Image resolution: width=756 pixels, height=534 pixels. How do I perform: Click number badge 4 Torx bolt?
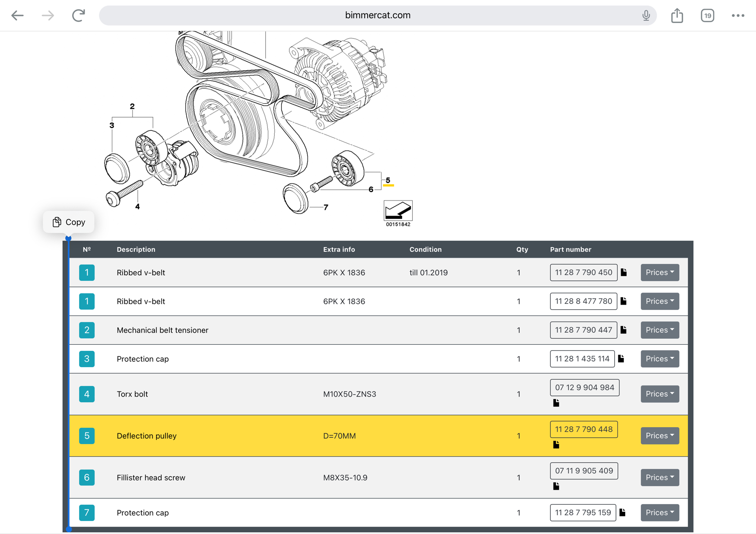[x=87, y=394]
